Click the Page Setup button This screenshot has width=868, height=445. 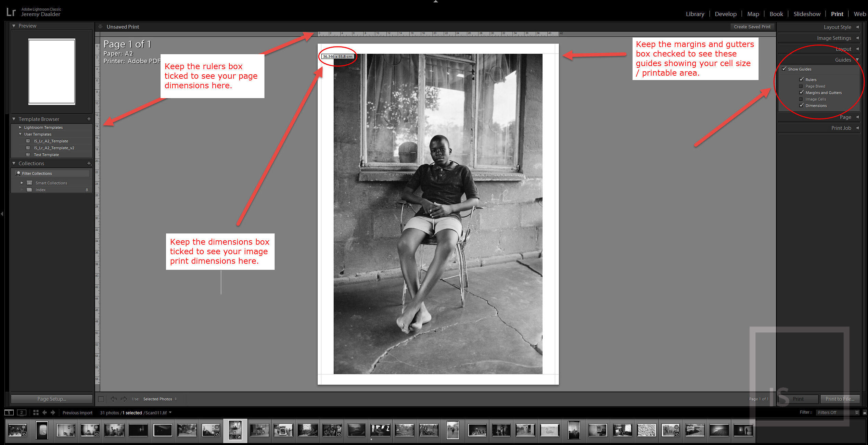pos(52,399)
